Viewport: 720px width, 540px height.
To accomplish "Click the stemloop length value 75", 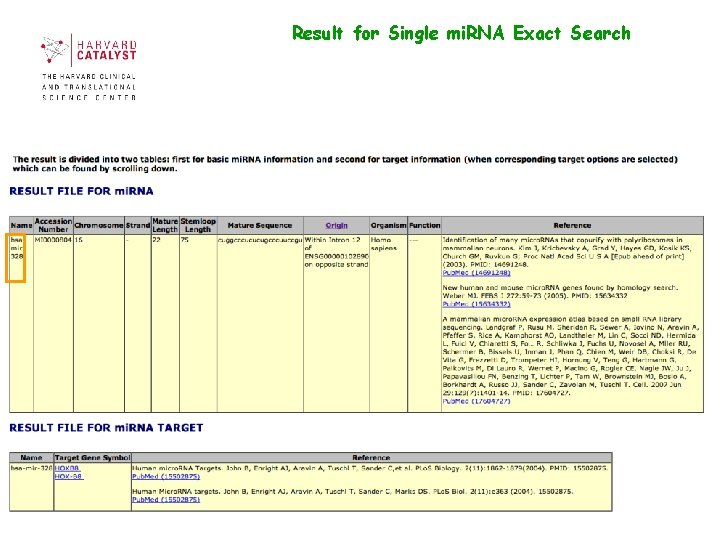I will coord(185,240).
